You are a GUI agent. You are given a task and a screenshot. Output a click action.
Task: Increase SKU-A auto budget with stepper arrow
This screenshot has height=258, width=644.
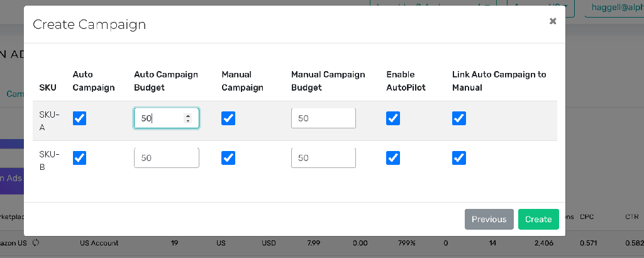(x=188, y=116)
